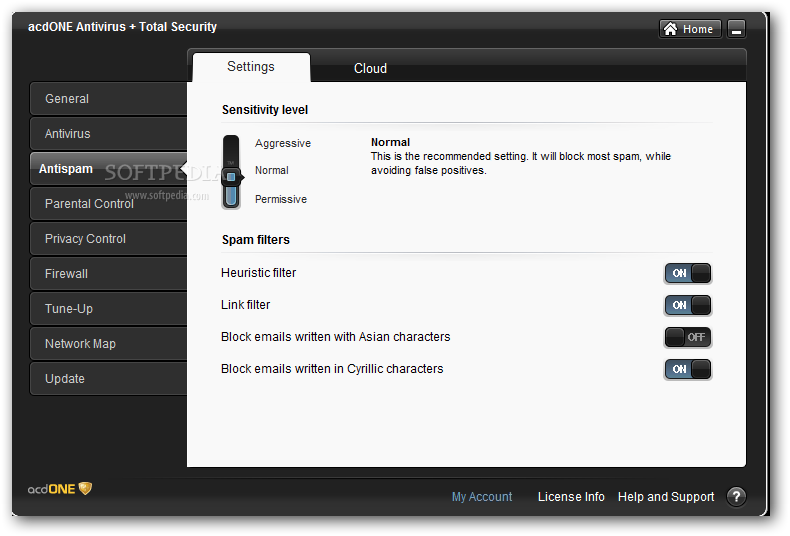
Task: Click the Home button
Action: [x=690, y=29]
